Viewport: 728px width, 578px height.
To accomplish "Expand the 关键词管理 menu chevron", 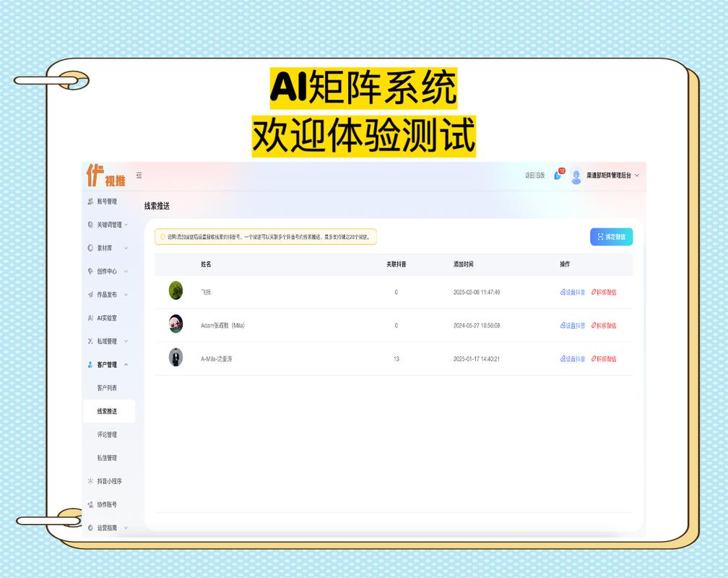I will pyautogui.click(x=126, y=225).
